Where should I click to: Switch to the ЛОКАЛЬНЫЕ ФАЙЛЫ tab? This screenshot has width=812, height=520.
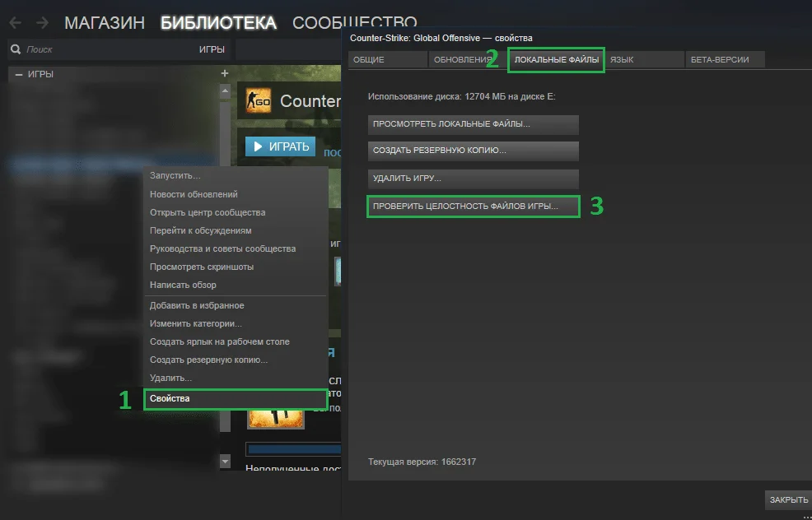click(x=556, y=59)
